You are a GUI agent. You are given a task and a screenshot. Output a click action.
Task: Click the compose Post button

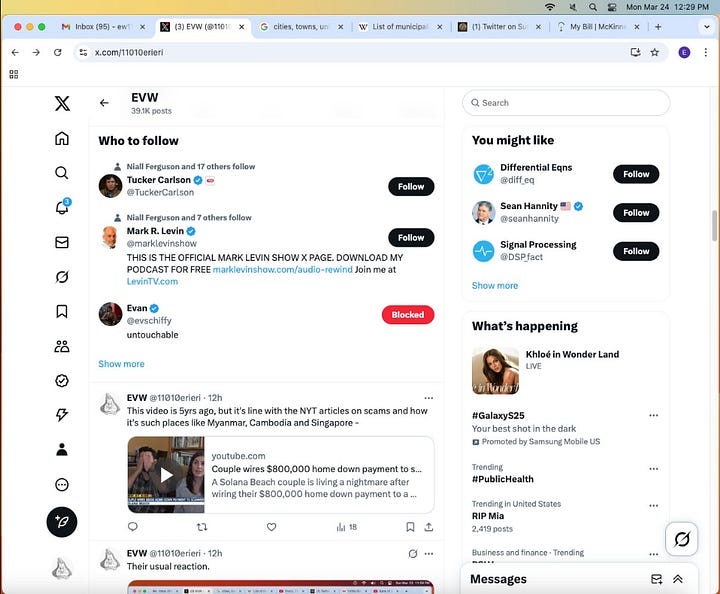pyautogui.click(x=62, y=522)
